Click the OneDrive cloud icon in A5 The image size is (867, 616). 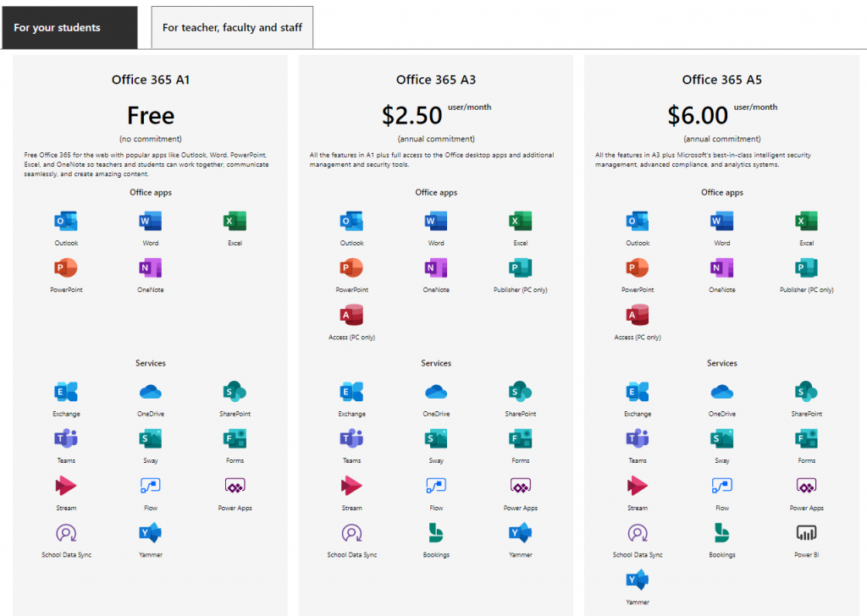tap(721, 393)
